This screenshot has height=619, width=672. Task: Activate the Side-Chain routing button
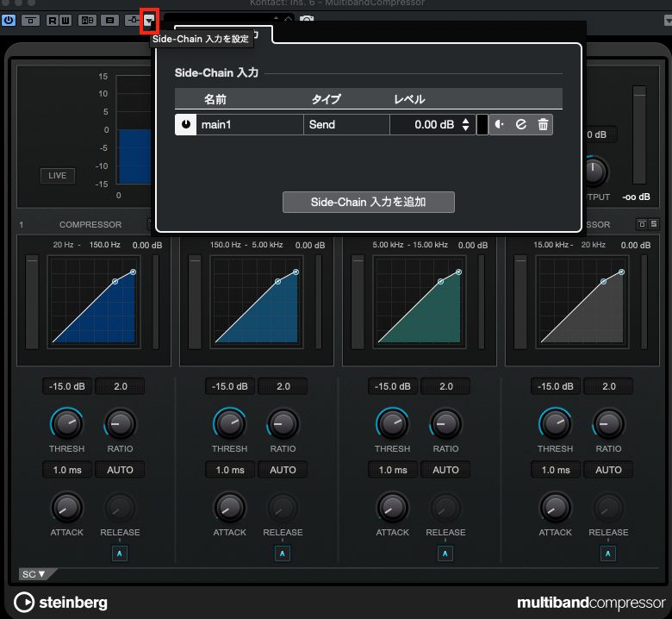134,20
